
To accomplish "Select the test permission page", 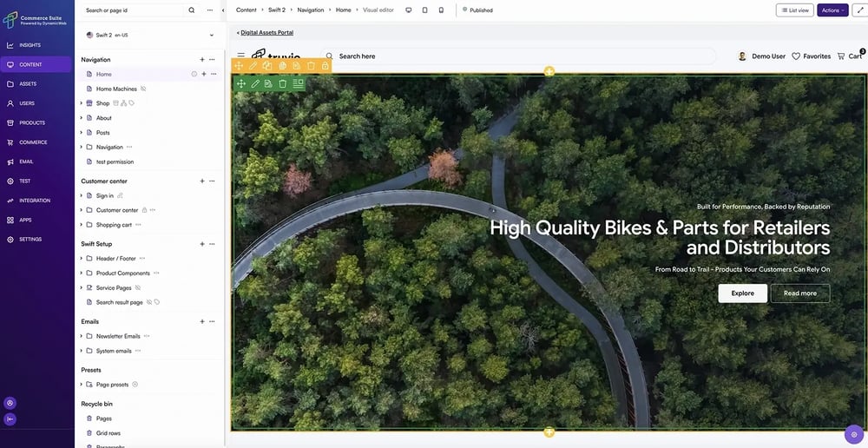I will pos(115,161).
